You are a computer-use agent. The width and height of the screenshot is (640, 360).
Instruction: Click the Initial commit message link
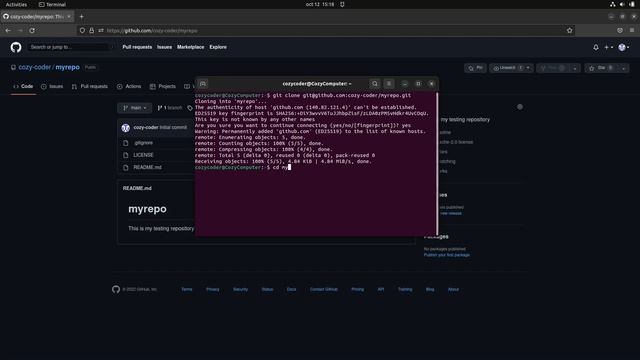coord(173,128)
